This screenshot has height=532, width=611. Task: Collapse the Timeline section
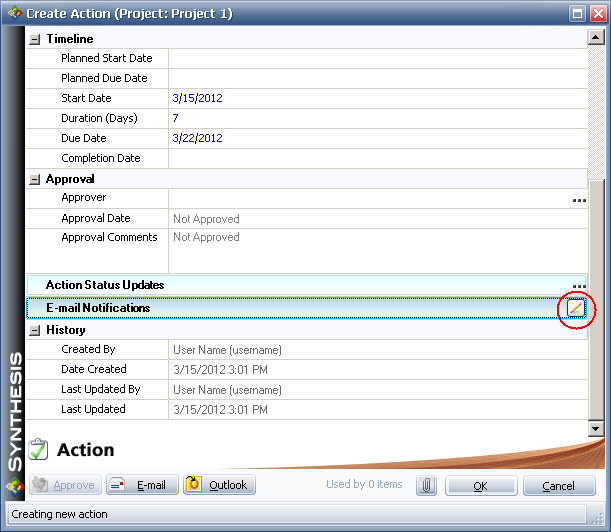35,39
